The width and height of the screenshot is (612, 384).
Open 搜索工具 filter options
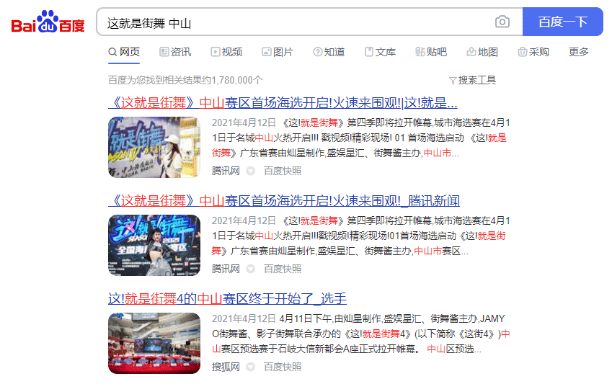pyautogui.click(x=472, y=80)
